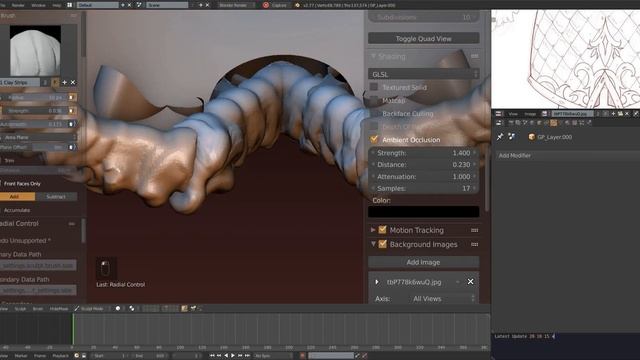Open the GLSL shading mode dropdown
This screenshot has height=360, width=640.
click(423, 74)
